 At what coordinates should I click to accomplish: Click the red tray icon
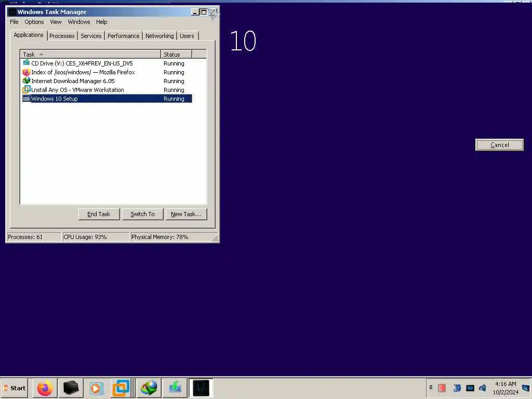[x=442, y=388]
